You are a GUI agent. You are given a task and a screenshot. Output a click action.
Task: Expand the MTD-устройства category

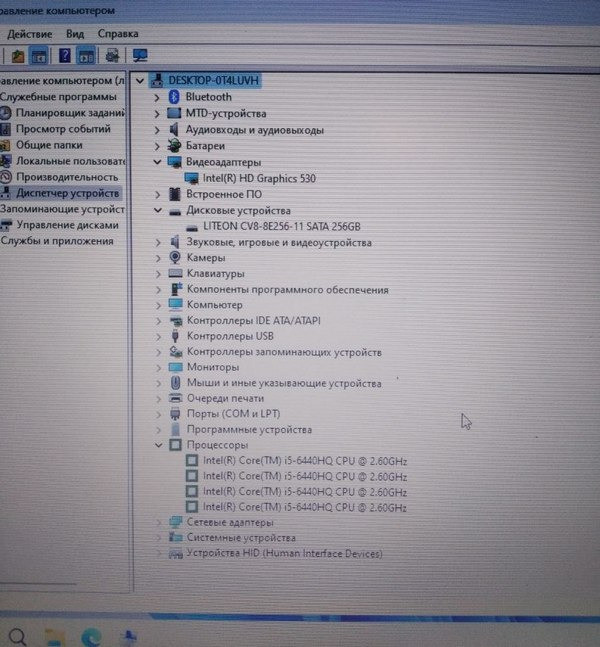coord(157,114)
